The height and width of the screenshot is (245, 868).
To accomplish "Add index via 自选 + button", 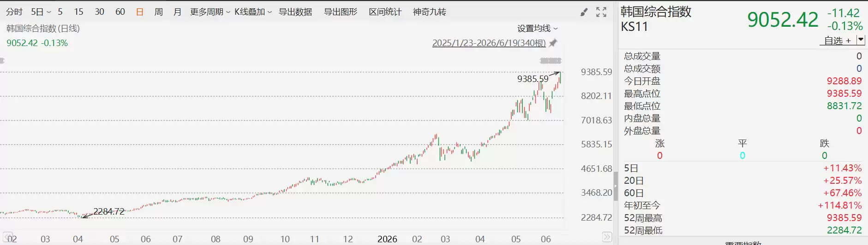I will point(838,41).
